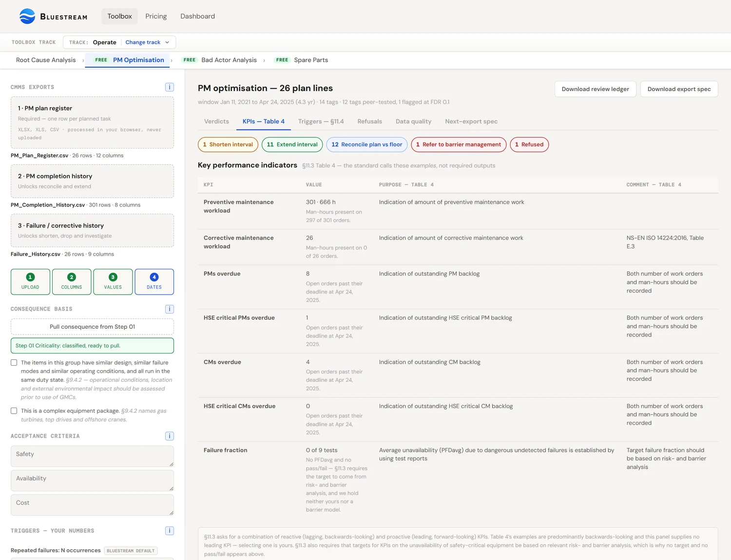This screenshot has width=731, height=560.
Task: Select Preventive maintenance workload KPI row
Action: (458, 211)
